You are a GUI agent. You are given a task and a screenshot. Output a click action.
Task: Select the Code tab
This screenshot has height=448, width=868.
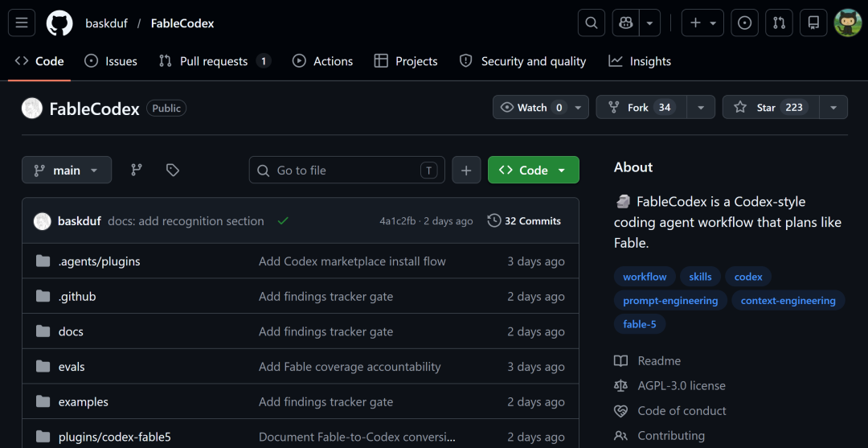[39, 61]
